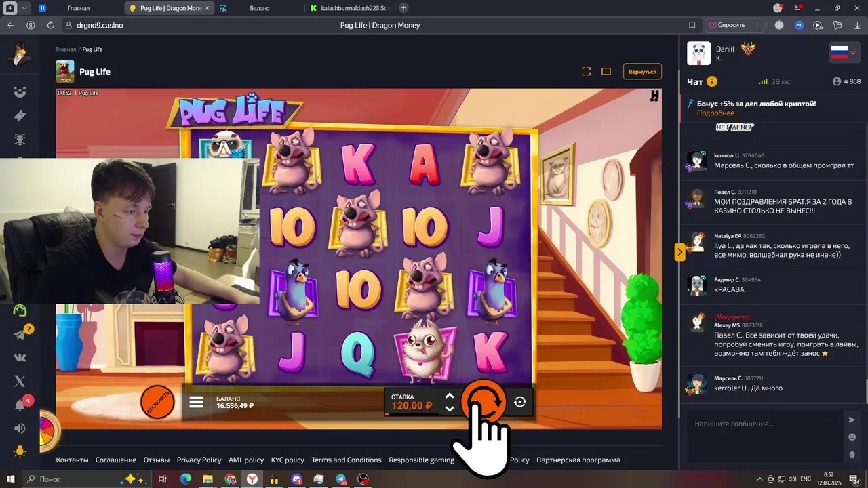Click the online users count 4 868
The height and width of the screenshot is (488, 868).
[846, 81]
